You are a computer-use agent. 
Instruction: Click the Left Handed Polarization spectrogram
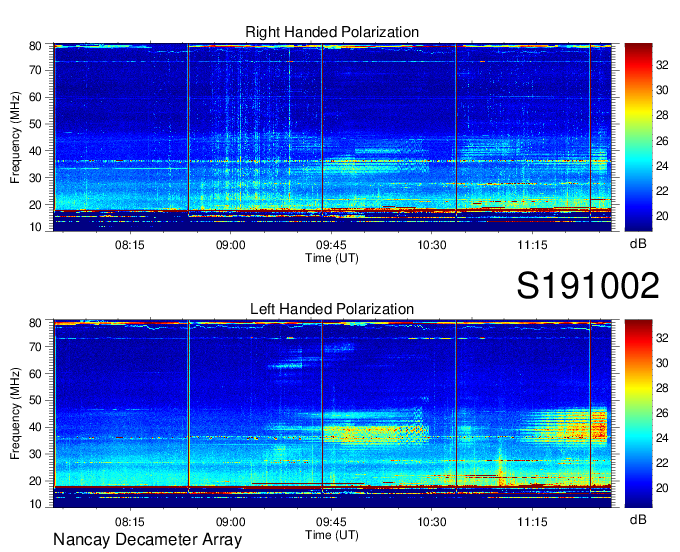click(332, 414)
